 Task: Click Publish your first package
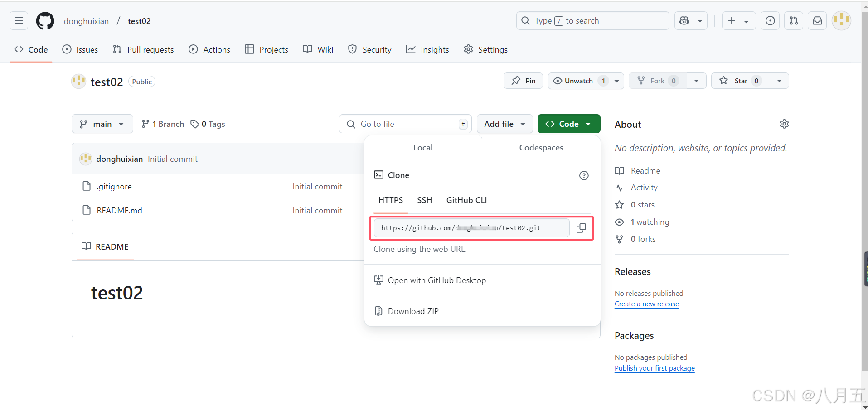tap(655, 368)
